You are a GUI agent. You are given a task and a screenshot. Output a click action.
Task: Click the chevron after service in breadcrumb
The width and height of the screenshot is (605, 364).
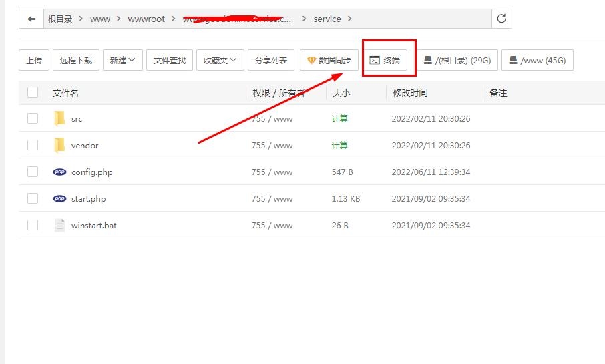pos(349,19)
